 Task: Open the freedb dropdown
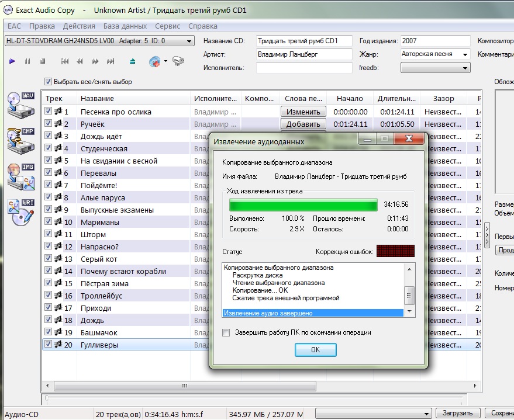coord(435,68)
